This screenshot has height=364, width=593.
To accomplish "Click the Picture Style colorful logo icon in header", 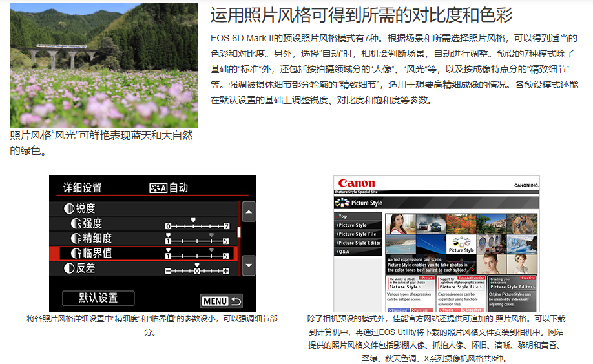I will coord(342,203).
